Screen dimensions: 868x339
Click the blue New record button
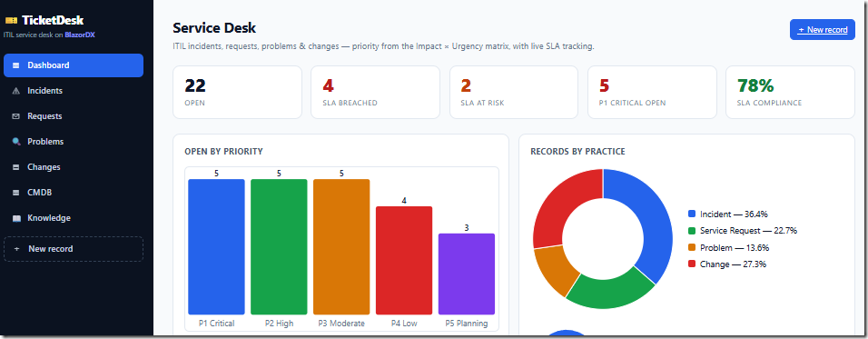click(822, 30)
